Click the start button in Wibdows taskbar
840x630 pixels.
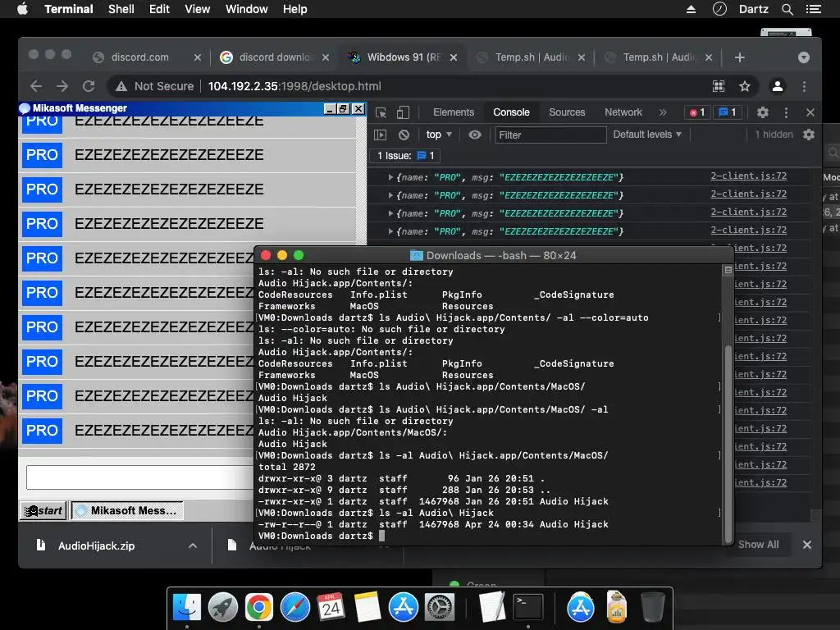click(x=43, y=510)
